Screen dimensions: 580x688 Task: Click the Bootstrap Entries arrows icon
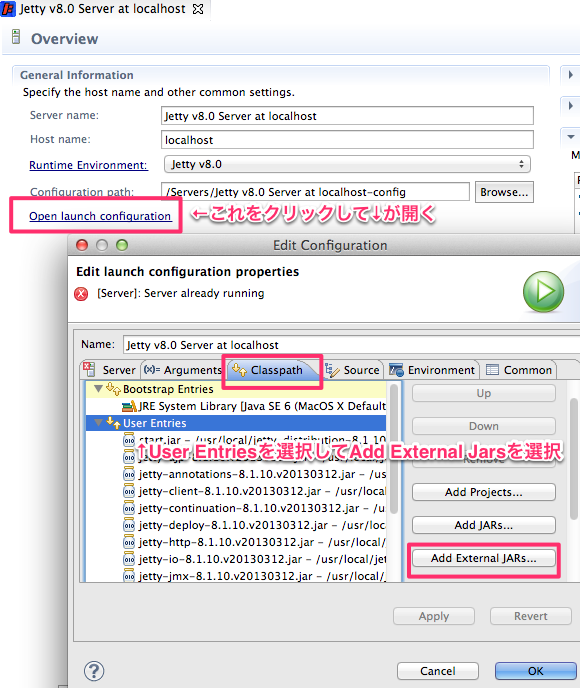point(113,389)
